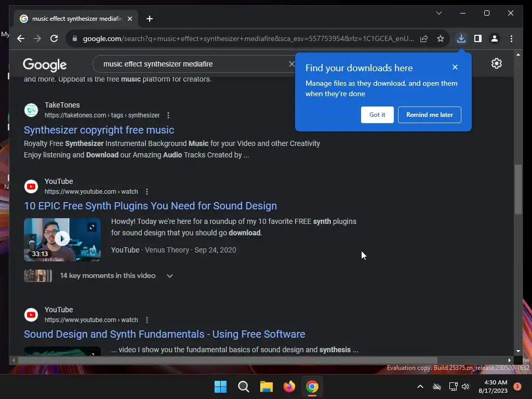Viewport: 532px width, 399px height.
Task: Open options for first YouTube result
Action: (x=147, y=192)
